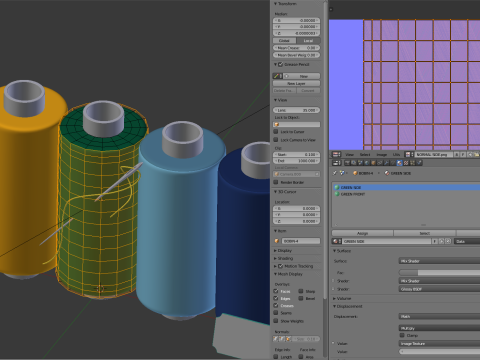Viewport: 480px width, 360px height.
Task: Open the Physics properties tab icon
Action: pyautogui.click(x=419, y=163)
